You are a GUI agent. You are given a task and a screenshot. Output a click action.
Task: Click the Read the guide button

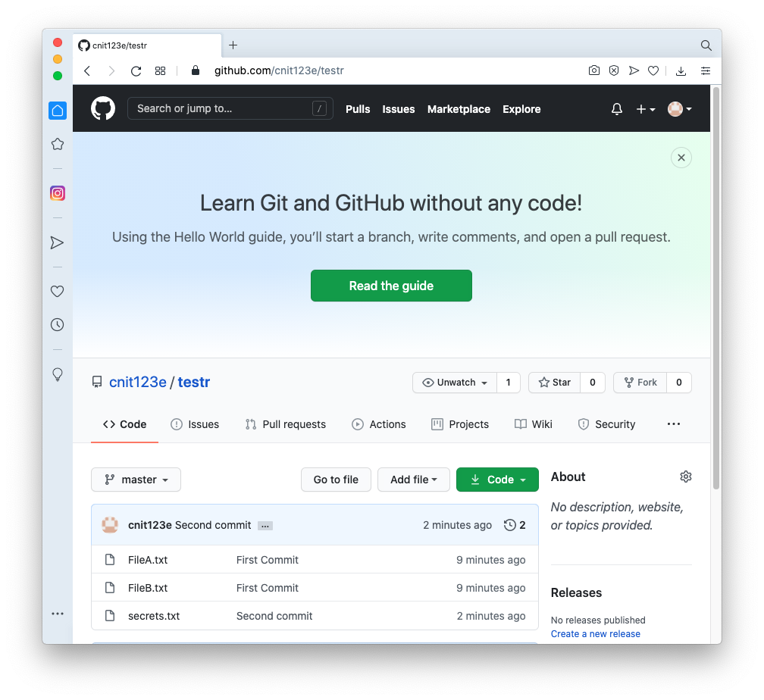pyautogui.click(x=391, y=286)
